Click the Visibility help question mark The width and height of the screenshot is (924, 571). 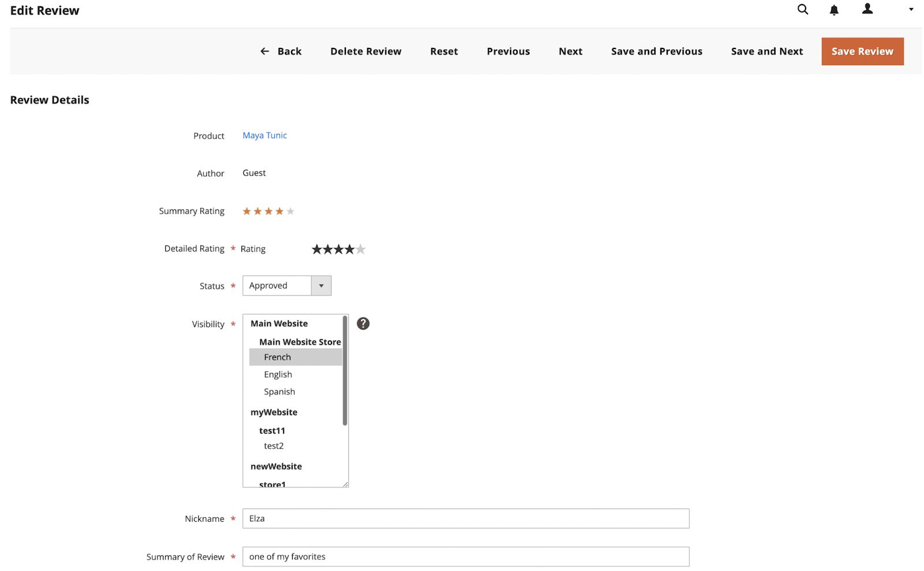pyautogui.click(x=363, y=323)
